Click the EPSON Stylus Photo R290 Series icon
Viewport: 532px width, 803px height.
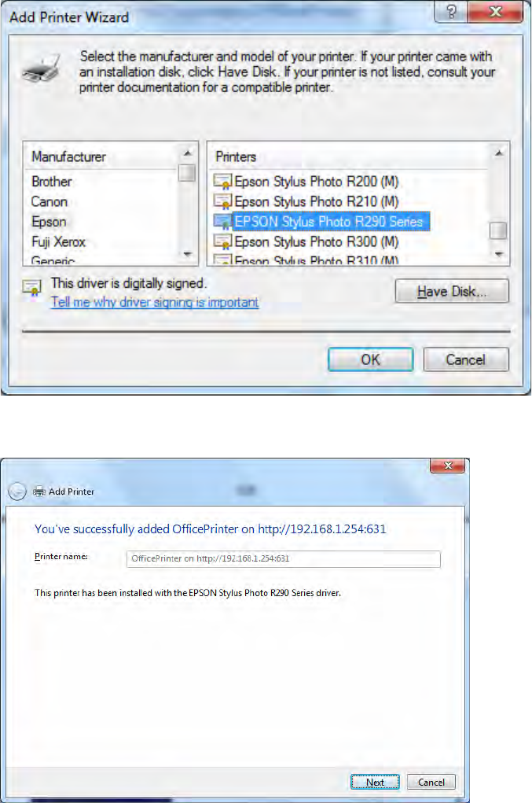(x=222, y=222)
